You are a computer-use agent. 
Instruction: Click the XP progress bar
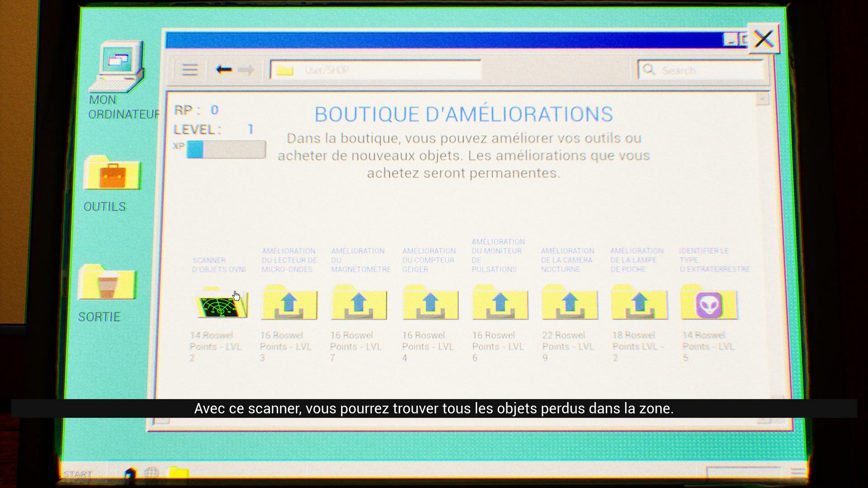[x=226, y=150]
